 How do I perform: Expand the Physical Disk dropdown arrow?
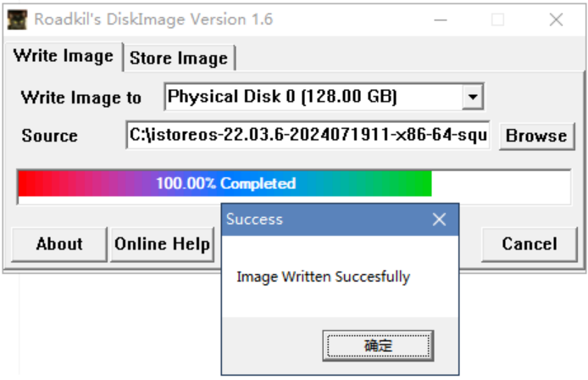472,98
